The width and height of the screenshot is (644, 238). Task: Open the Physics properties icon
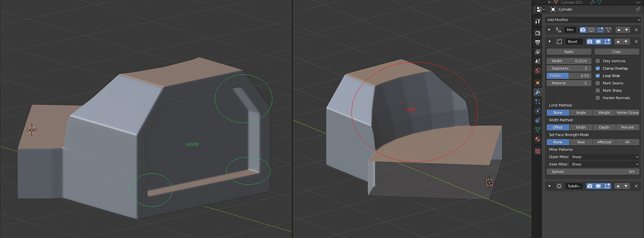click(x=538, y=111)
